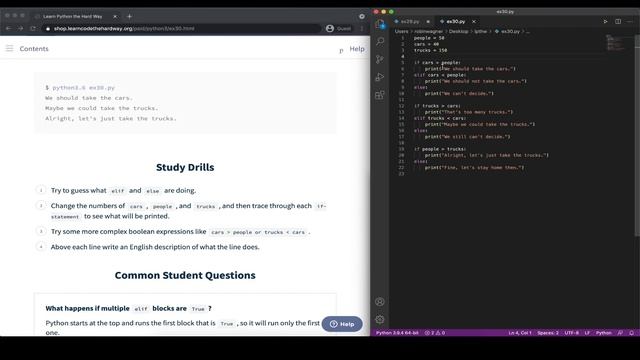
Task: Click the notifications bell in status bar
Action: (x=631, y=333)
